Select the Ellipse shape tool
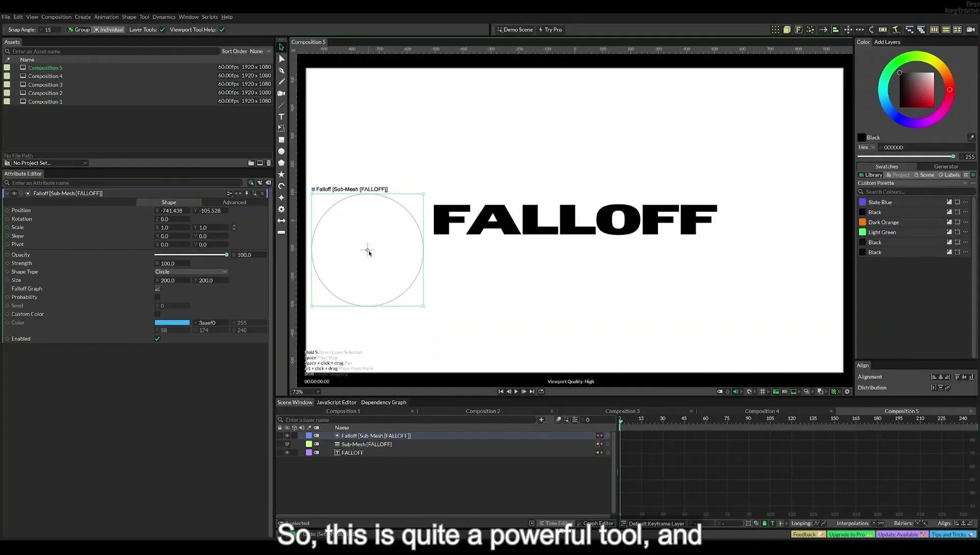The image size is (980, 555). 281,152
